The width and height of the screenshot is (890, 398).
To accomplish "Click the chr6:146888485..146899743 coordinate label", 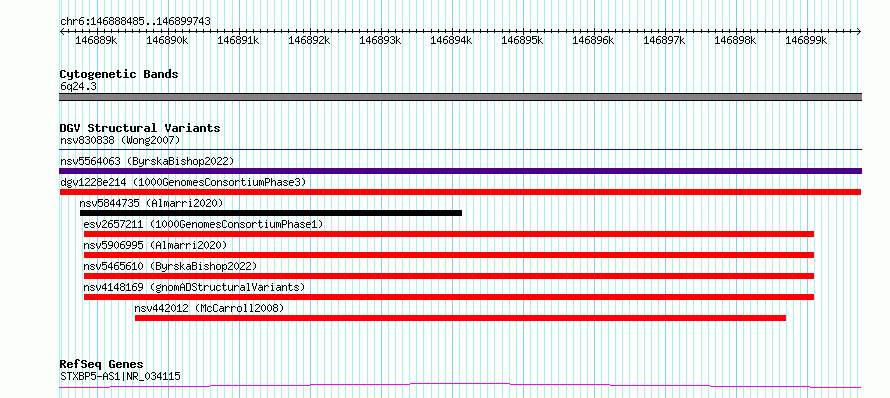I will coord(135,21).
